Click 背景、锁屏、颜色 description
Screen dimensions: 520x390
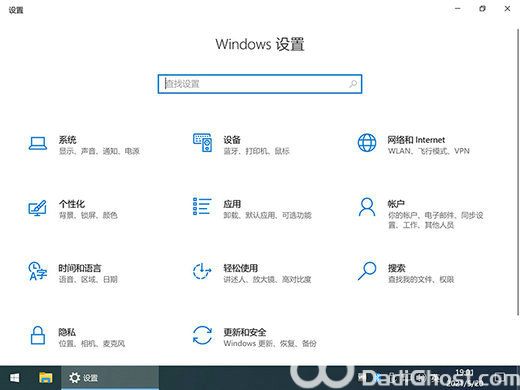88,215
